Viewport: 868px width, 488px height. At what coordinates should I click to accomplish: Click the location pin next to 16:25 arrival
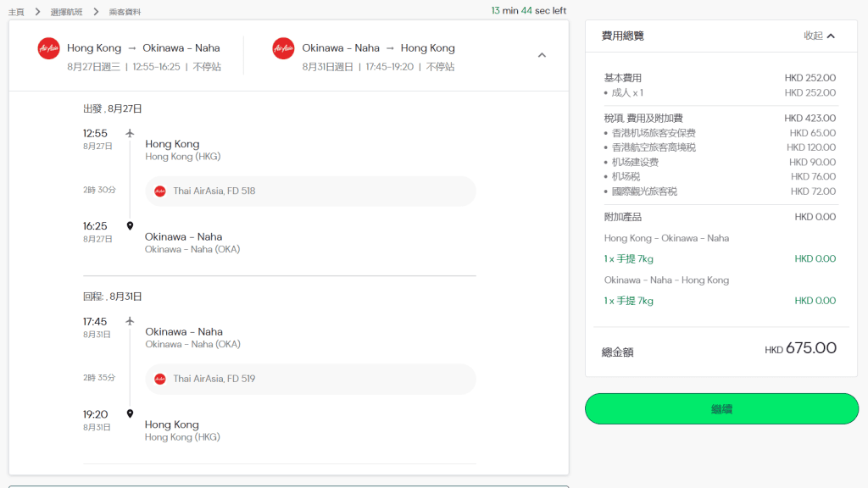tap(130, 226)
